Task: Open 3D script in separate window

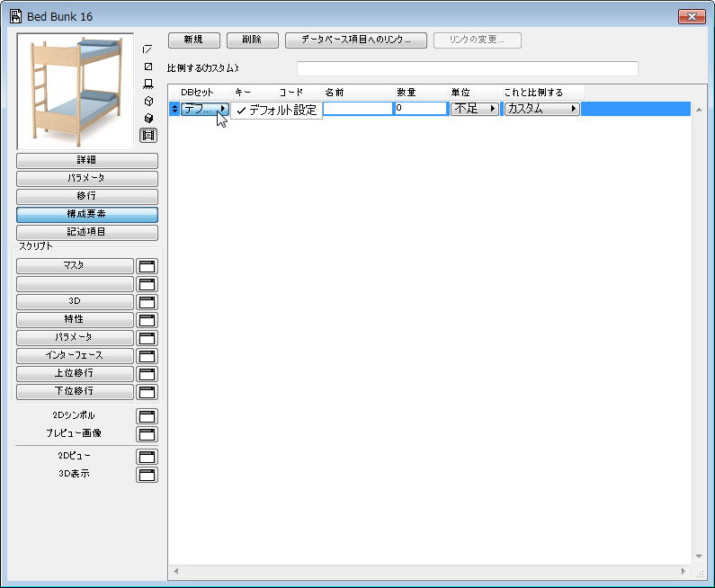Action: click(147, 302)
